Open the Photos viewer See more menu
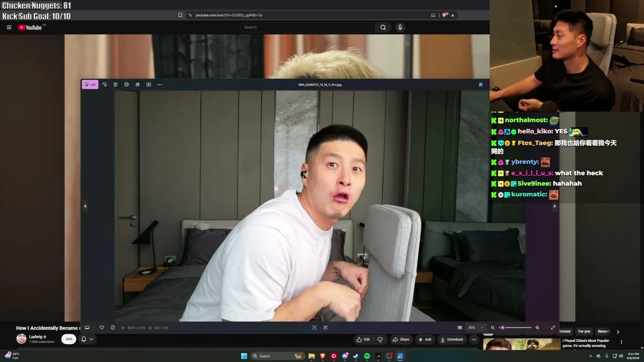This screenshot has width=644, height=362. pyautogui.click(x=159, y=84)
